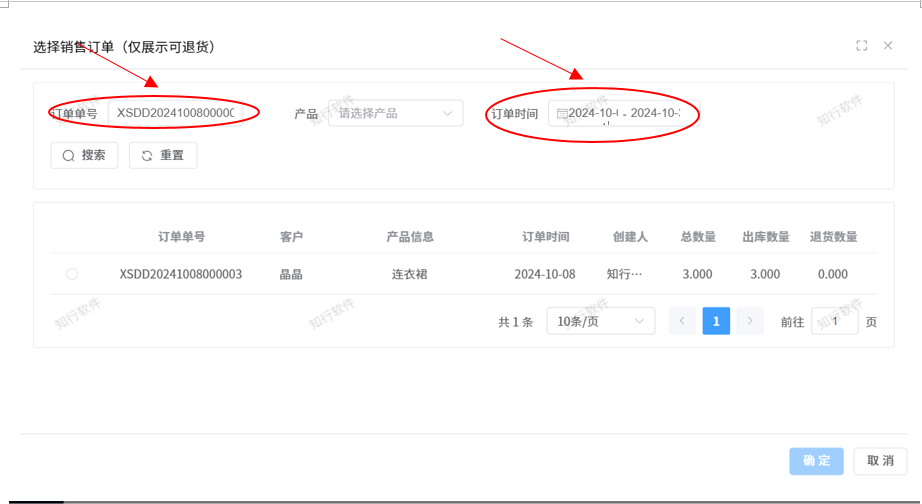This screenshot has height=504, width=922.
Task: Click the 确定 confirm button
Action: pyautogui.click(x=816, y=461)
